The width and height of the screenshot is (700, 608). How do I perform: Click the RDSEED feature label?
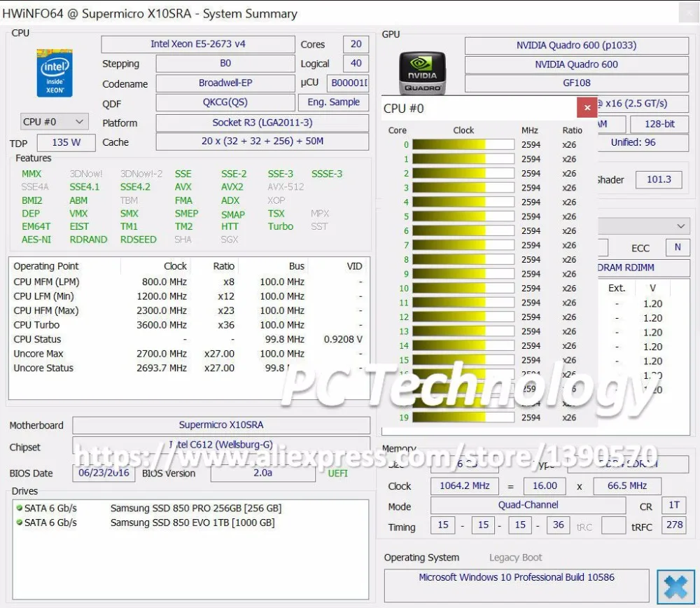(x=138, y=240)
